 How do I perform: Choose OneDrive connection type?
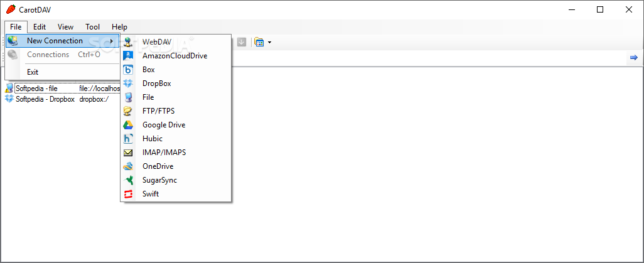pyautogui.click(x=176, y=166)
